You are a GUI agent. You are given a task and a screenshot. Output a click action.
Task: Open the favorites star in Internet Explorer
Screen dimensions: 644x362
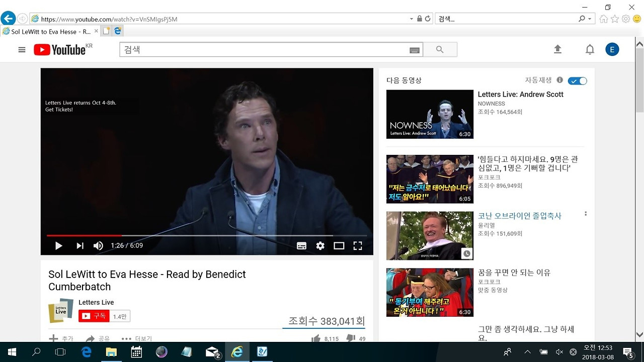pos(615,19)
